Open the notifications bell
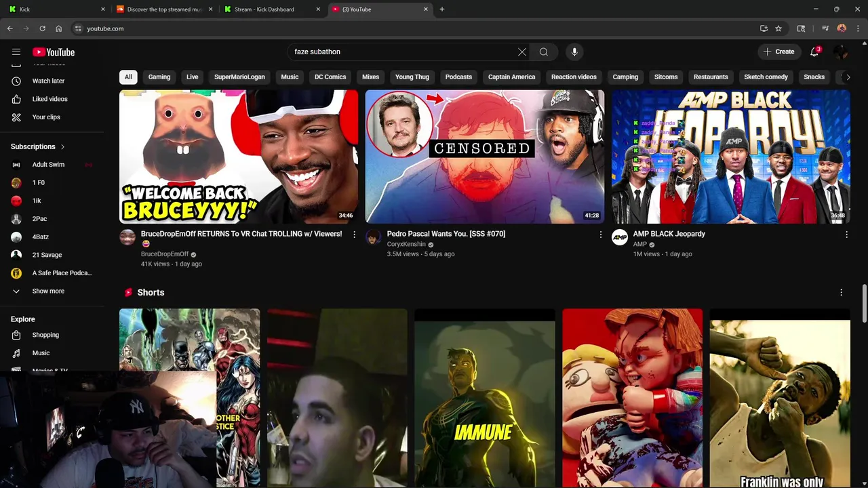Screen dimensions: 868x488 click(x=815, y=52)
